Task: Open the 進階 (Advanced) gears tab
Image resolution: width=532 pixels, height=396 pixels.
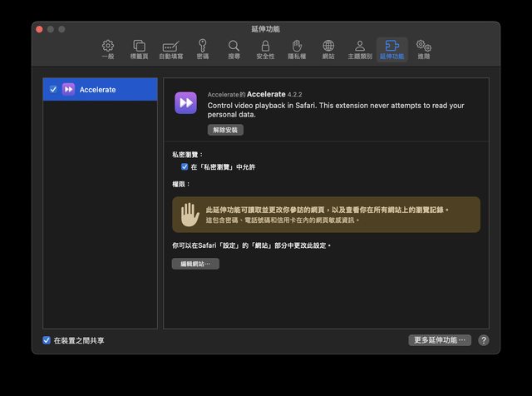Action: click(424, 50)
